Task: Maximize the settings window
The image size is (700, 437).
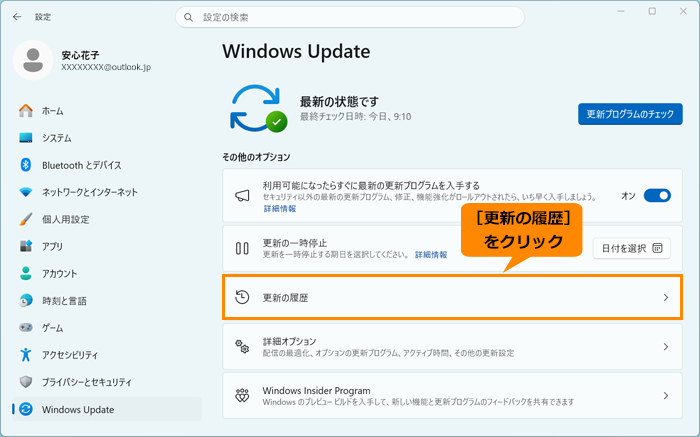Action: pos(652,11)
